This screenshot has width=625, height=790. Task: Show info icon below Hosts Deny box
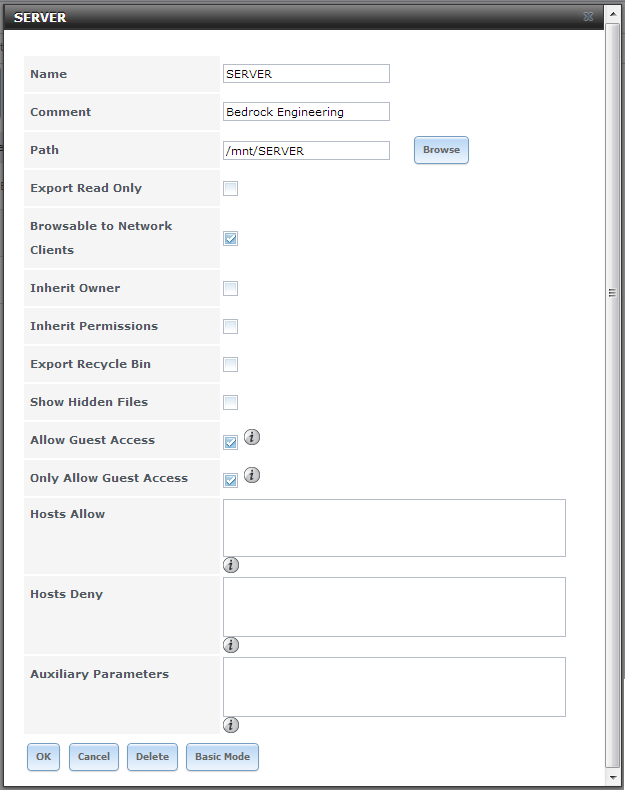click(x=231, y=645)
